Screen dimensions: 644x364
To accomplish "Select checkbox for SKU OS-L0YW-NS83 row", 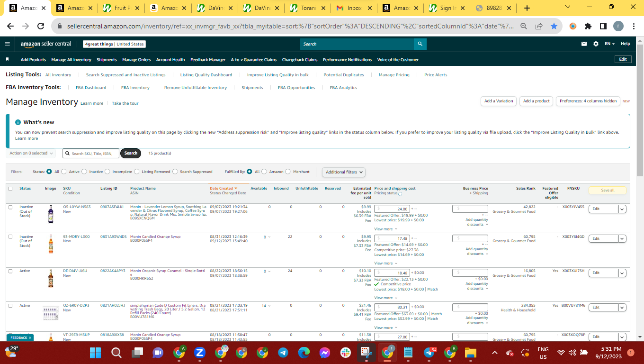I will click(10, 207).
